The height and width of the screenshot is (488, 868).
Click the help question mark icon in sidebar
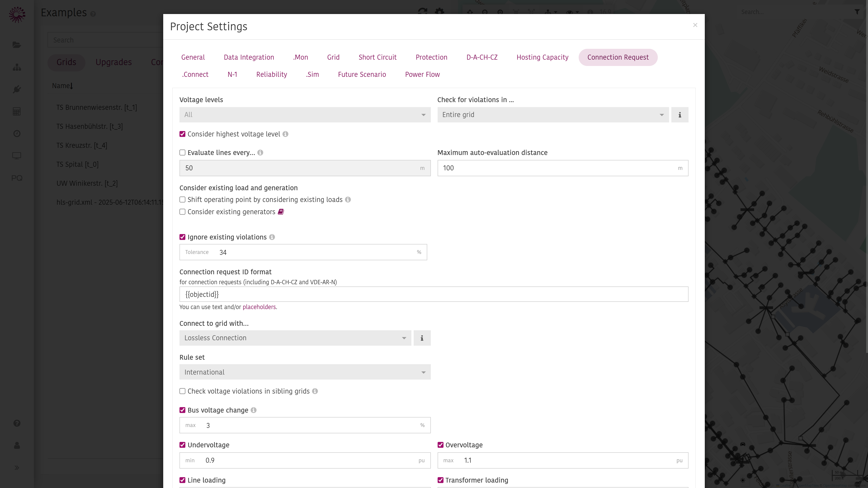click(x=17, y=423)
